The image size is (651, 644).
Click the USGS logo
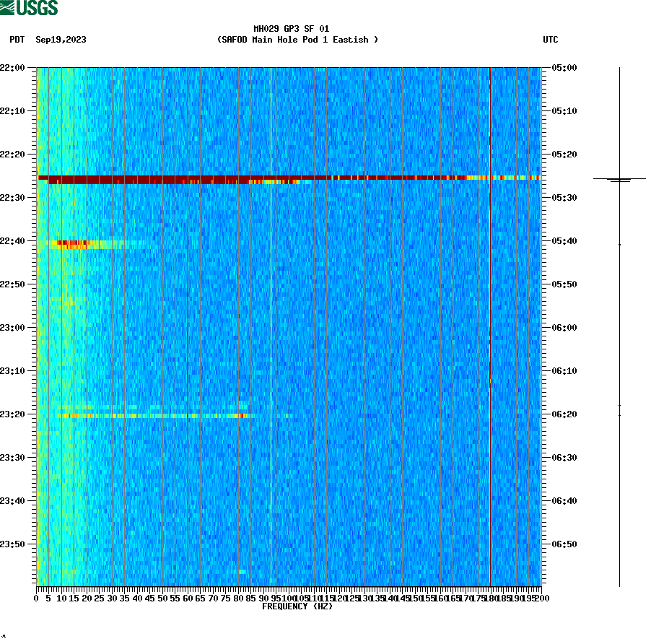pos(30,8)
